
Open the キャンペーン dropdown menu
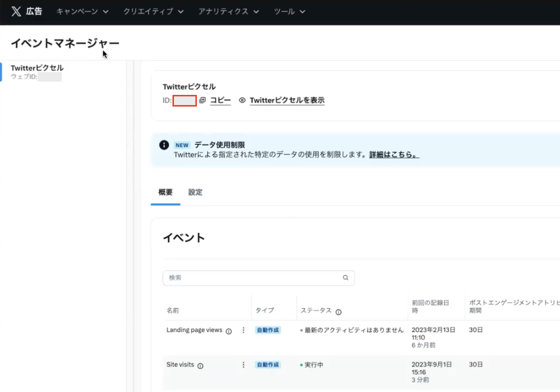[x=83, y=12]
